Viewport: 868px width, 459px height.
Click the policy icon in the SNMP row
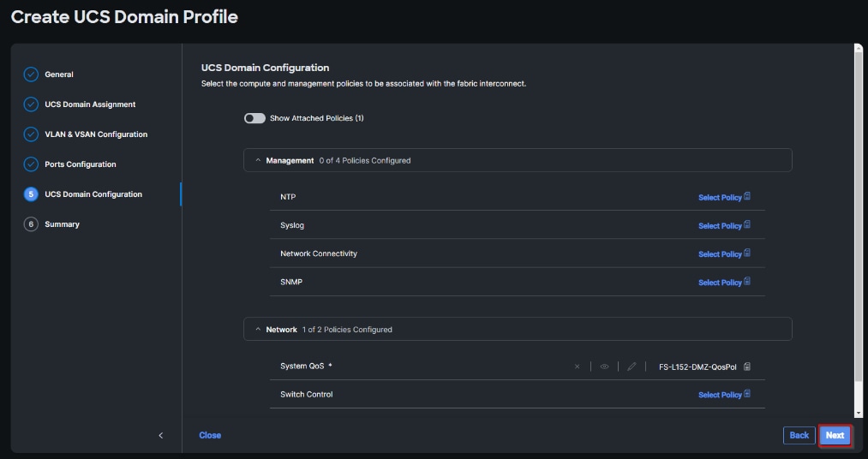(x=747, y=282)
